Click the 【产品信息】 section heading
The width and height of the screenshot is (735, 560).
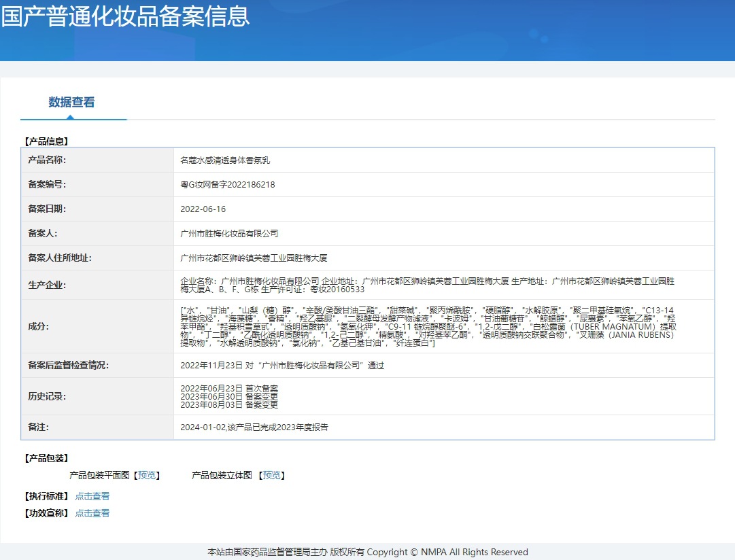(46, 141)
